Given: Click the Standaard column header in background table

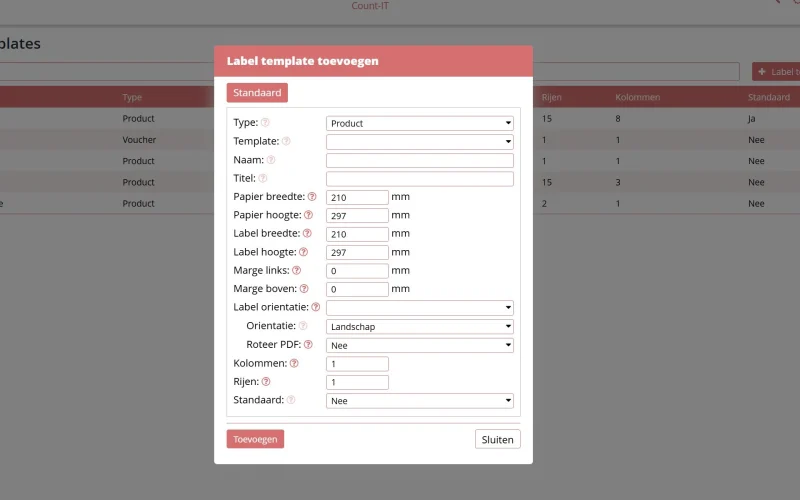Looking at the screenshot, I should click(x=768, y=97).
